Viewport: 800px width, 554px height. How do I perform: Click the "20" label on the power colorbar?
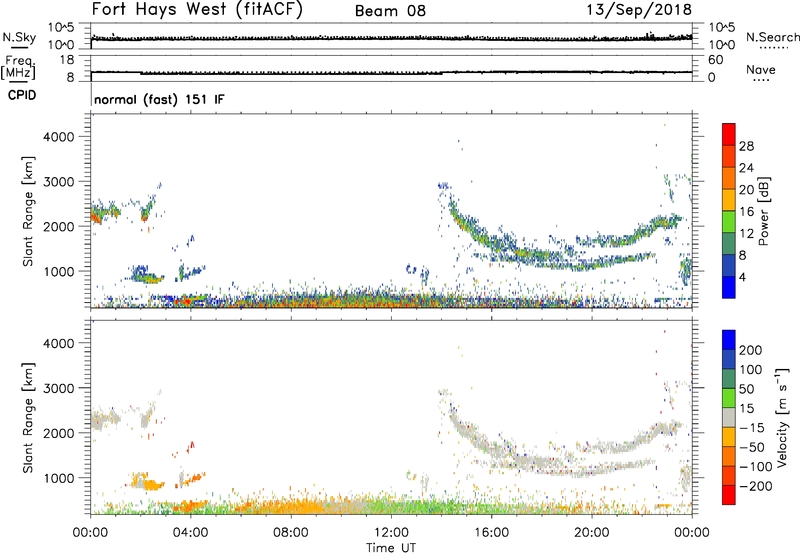(x=746, y=190)
